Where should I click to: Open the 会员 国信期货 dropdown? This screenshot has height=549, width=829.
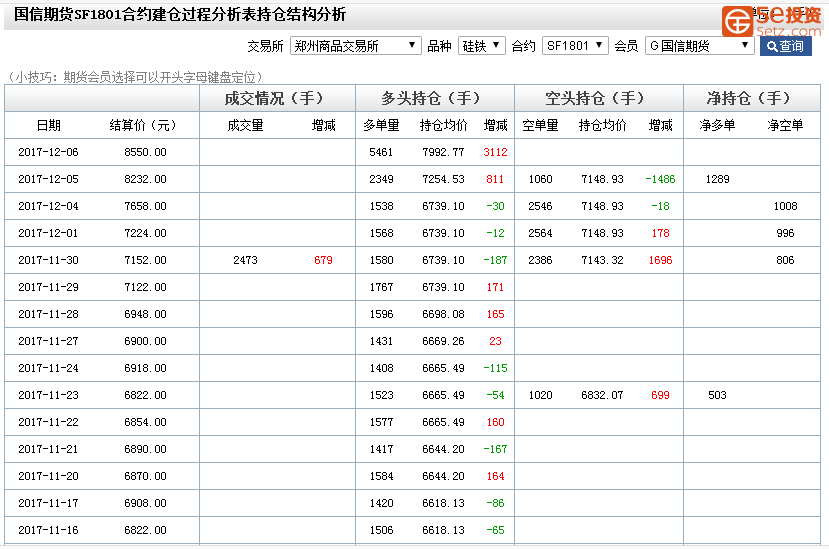tap(699, 46)
